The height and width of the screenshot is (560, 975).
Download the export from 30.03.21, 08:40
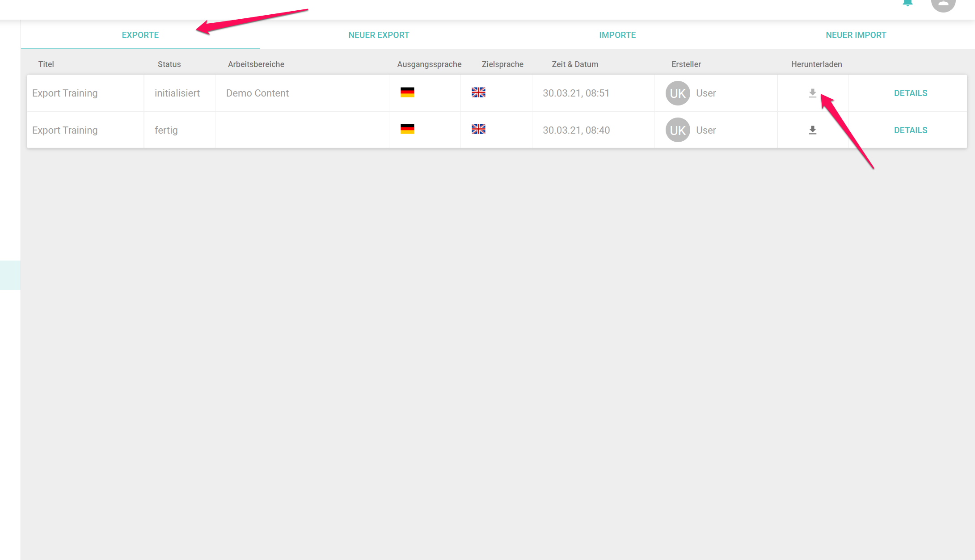(x=812, y=130)
